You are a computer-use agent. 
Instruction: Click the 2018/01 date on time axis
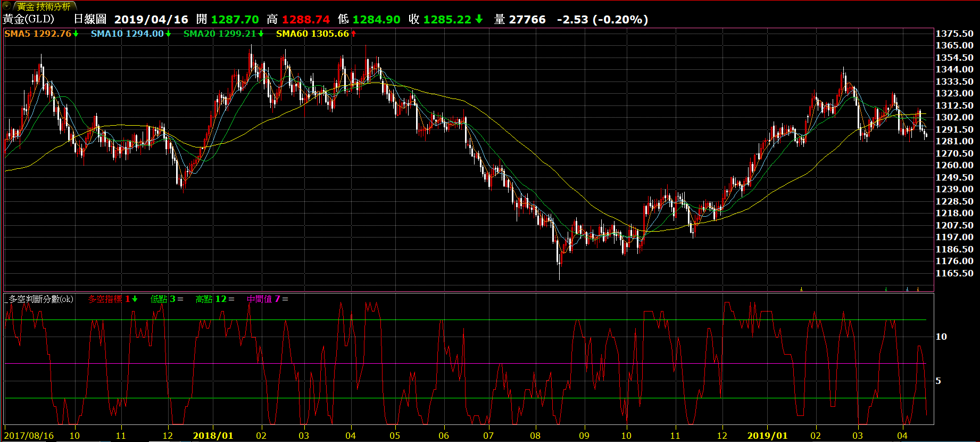[213, 436]
